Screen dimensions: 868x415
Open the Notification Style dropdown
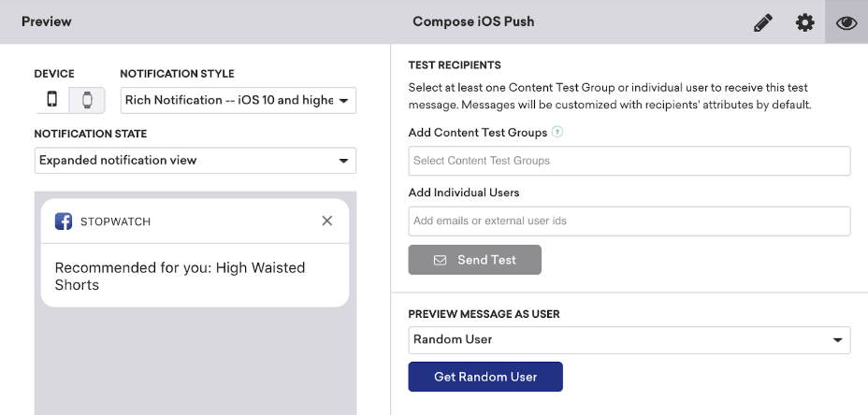pos(239,100)
